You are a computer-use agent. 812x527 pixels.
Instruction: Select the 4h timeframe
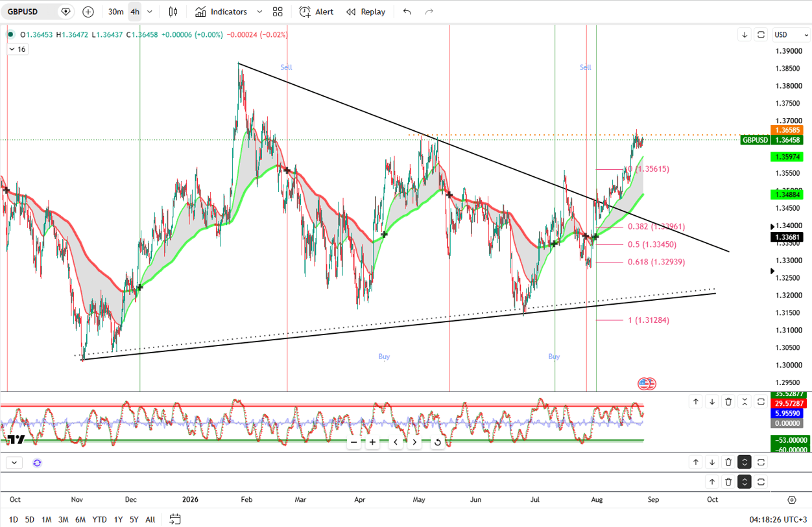point(134,12)
